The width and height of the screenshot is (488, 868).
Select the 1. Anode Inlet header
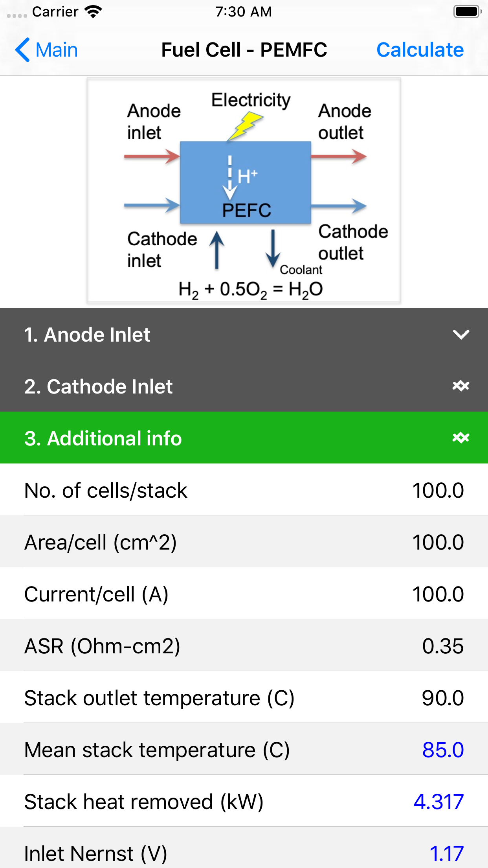click(x=87, y=335)
